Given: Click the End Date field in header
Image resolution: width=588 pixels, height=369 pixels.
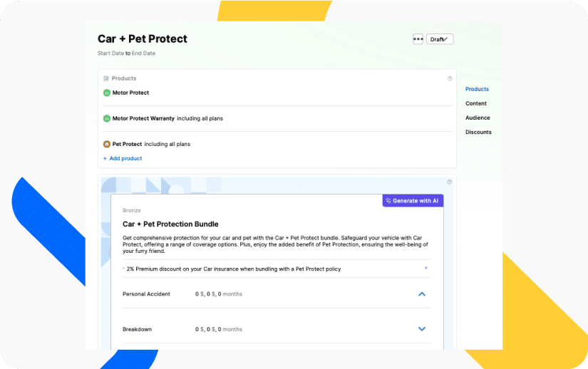Looking at the screenshot, I should click(x=144, y=53).
